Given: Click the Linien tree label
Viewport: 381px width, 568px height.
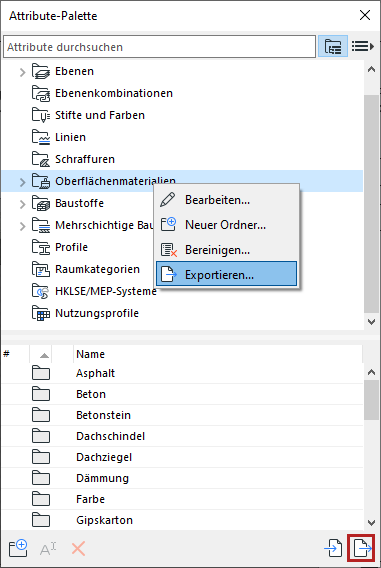Looking at the screenshot, I should click(70, 137).
